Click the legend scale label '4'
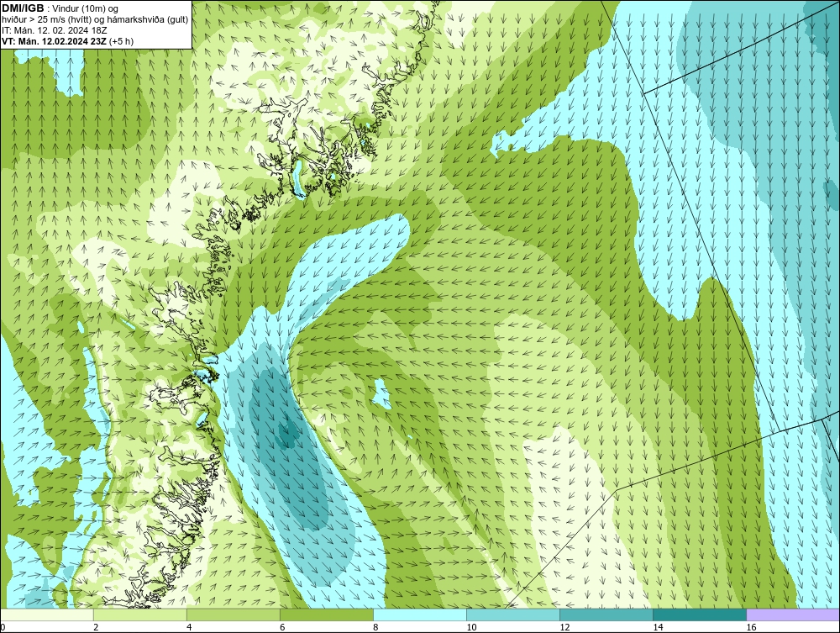 pyautogui.click(x=189, y=627)
